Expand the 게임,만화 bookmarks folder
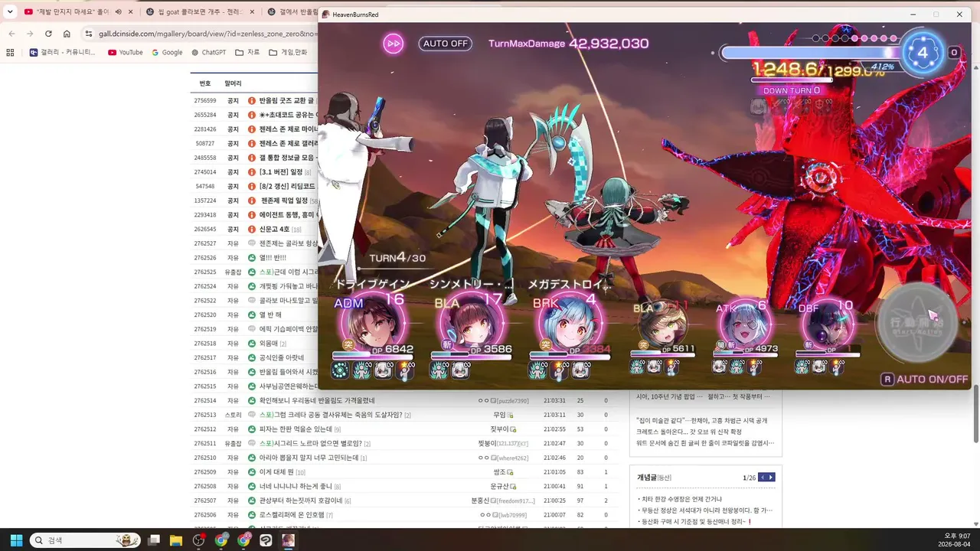The image size is (980, 551). click(289, 52)
